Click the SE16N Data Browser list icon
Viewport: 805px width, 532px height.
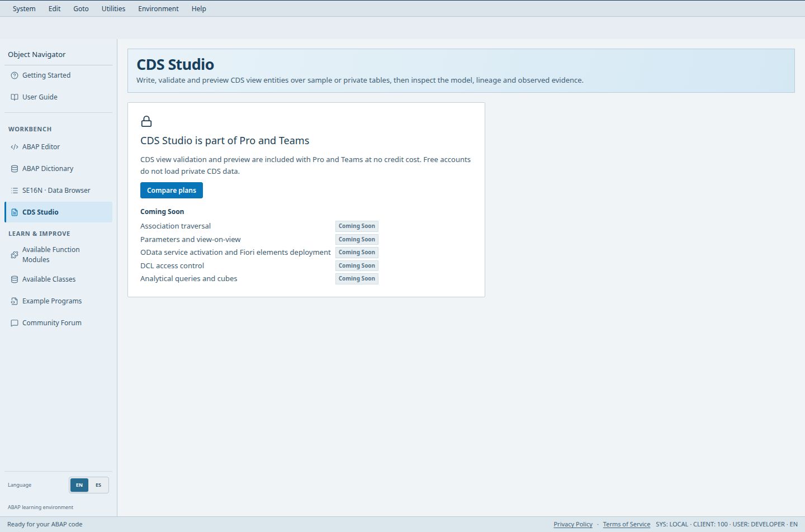(15, 191)
